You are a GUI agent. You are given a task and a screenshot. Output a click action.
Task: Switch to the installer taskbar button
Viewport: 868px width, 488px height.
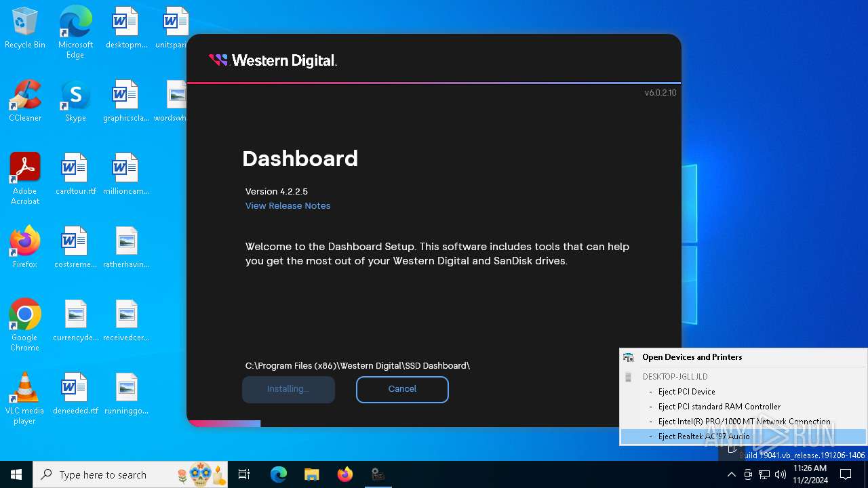click(x=378, y=474)
